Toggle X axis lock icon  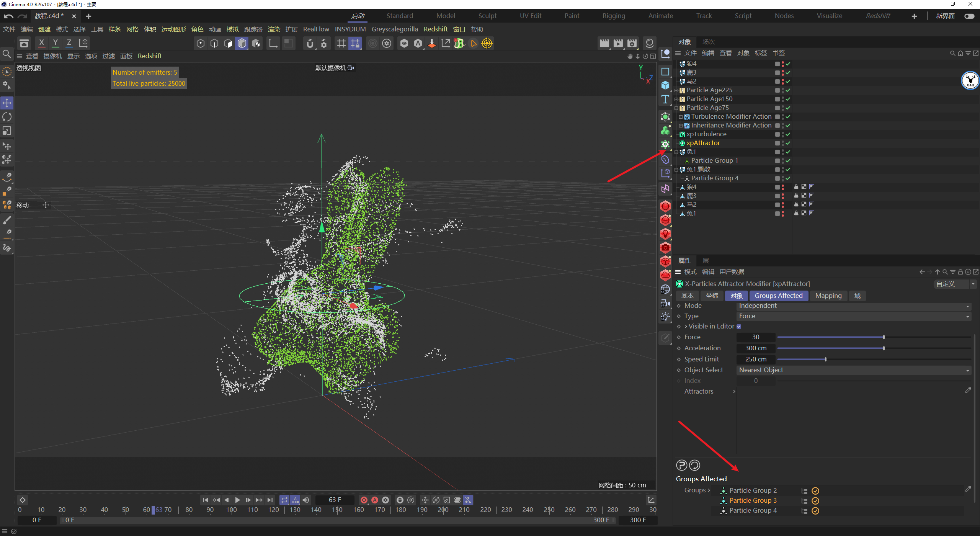[41, 43]
